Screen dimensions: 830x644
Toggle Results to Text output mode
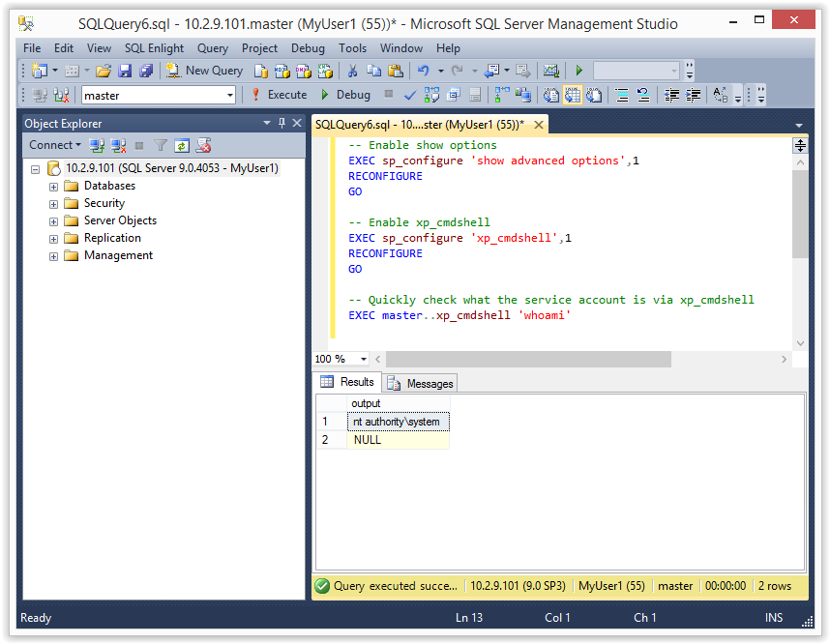click(551, 96)
